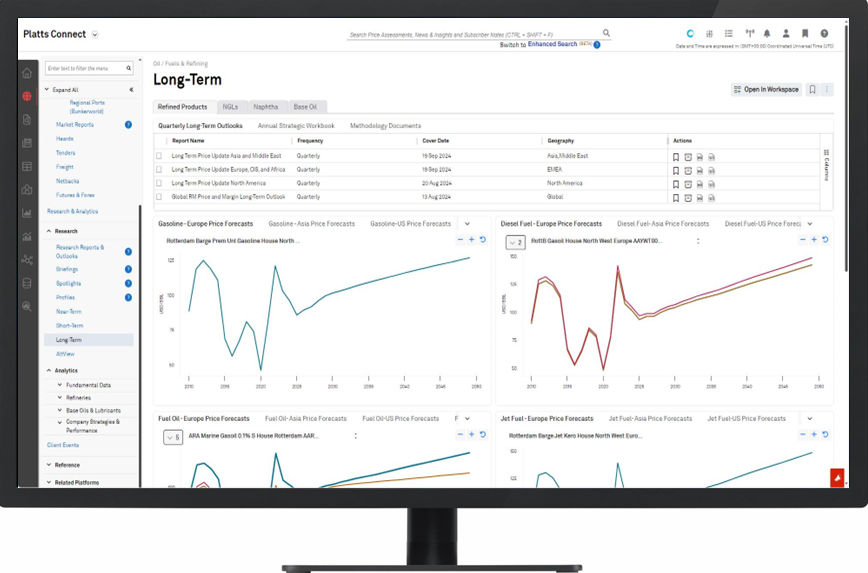Viewport: 868px width, 573px height.
Task: Click Open In Workspace button
Action: coord(766,89)
